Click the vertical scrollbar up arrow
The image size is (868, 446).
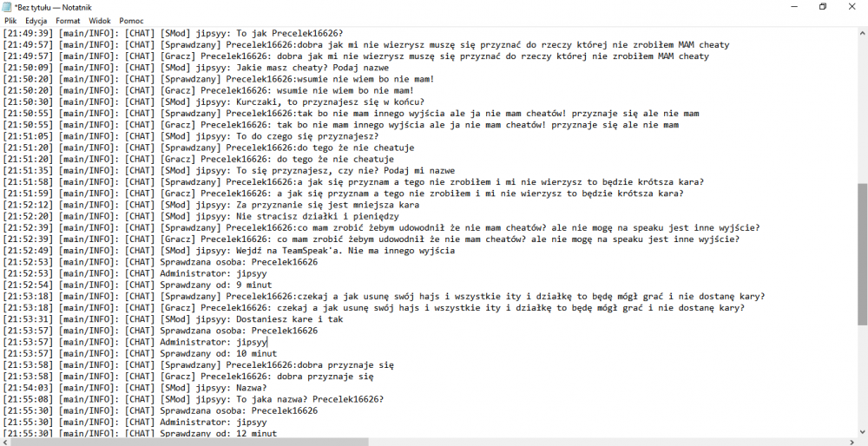click(862, 32)
